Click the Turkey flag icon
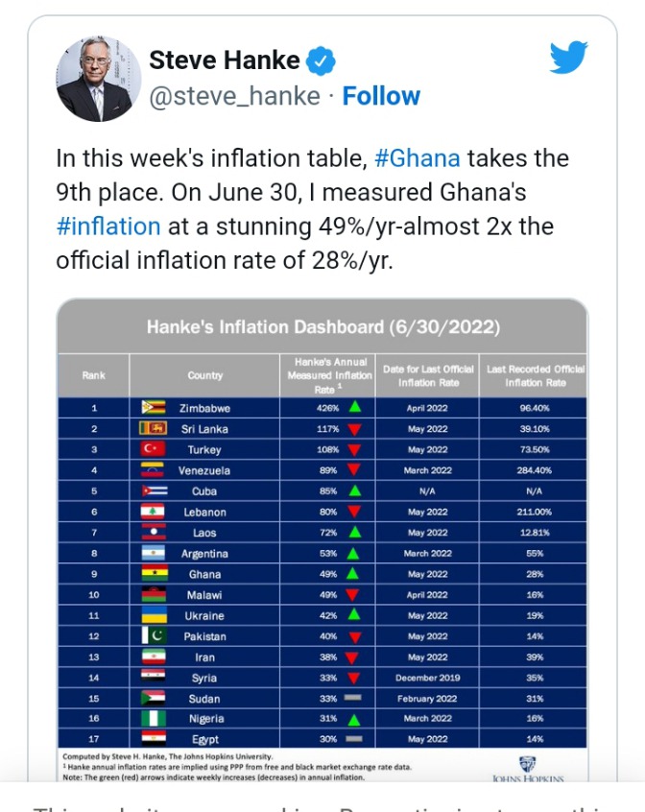This screenshot has width=645, height=812. (x=154, y=448)
